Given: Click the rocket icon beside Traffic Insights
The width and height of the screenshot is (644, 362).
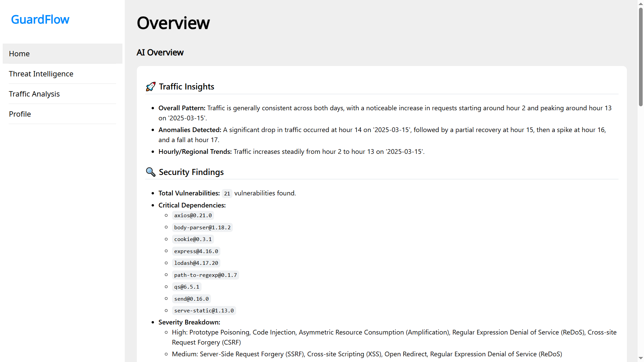Looking at the screenshot, I should coord(151,86).
